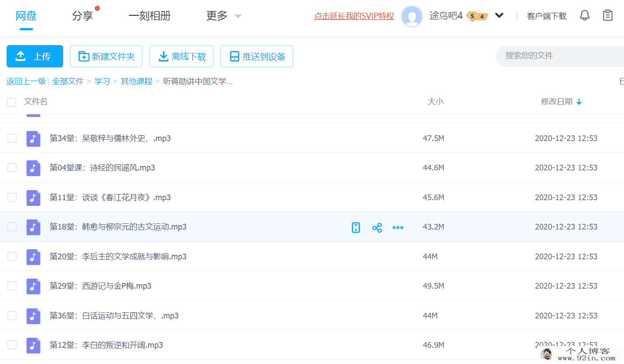The image size is (624, 364).
Task: Click 推送到设备 button
Action: click(257, 57)
